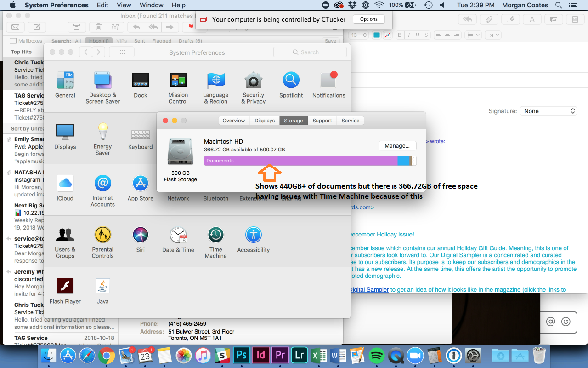Open Language & Region preferences

216,87
